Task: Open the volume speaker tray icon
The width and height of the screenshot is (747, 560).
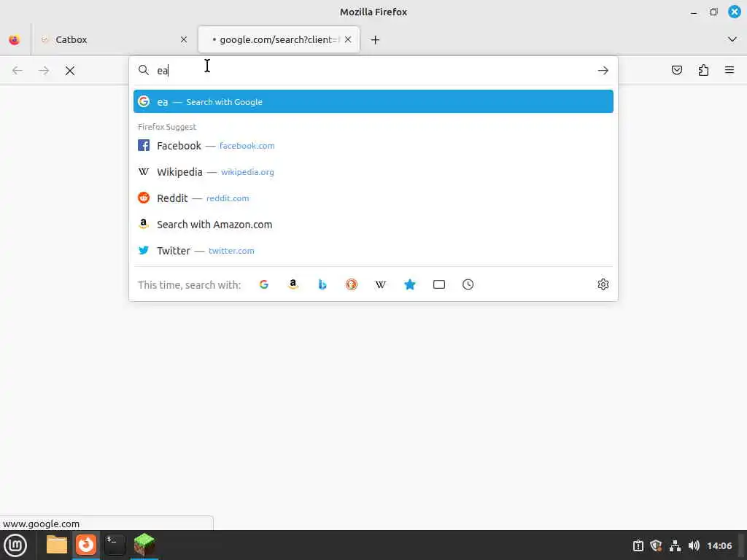Action: coord(694,545)
